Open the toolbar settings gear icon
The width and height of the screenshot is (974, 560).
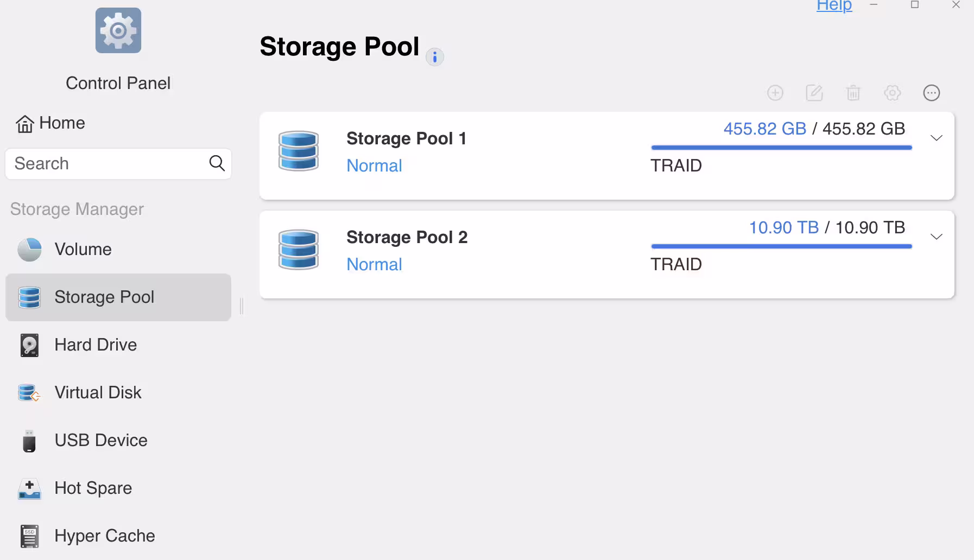(x=892, y=93)
